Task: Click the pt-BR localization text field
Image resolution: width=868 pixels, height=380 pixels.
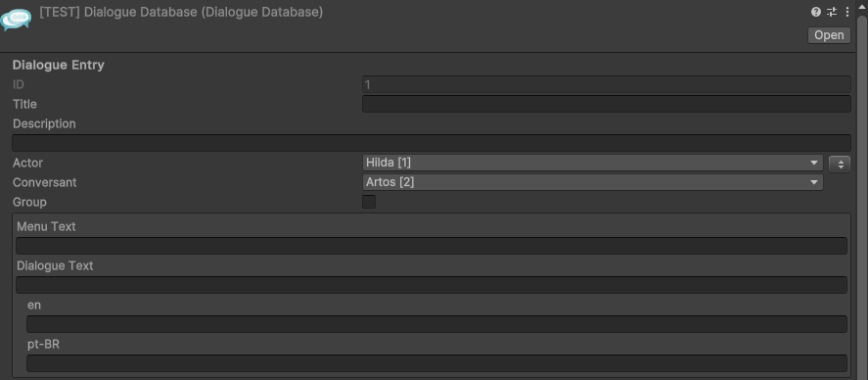Action: (436, 362)
